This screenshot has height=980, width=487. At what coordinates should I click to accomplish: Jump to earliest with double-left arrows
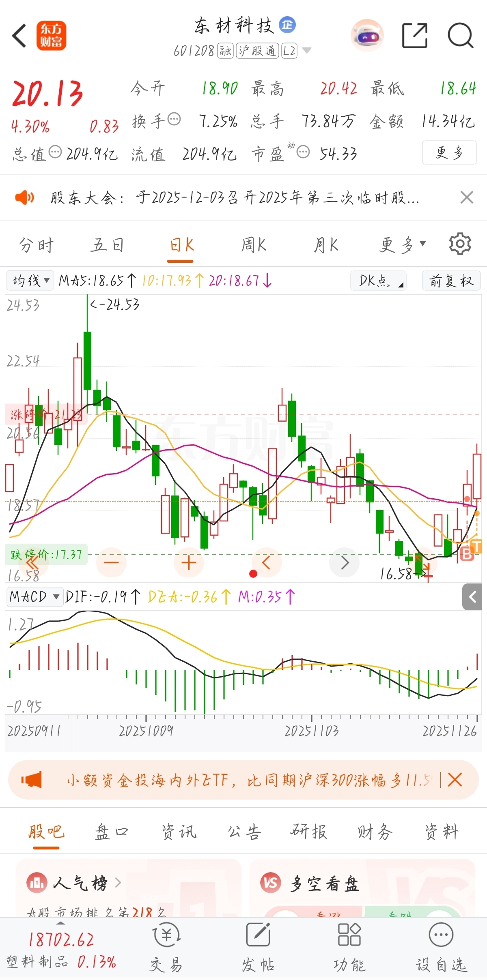coord(32,564)
